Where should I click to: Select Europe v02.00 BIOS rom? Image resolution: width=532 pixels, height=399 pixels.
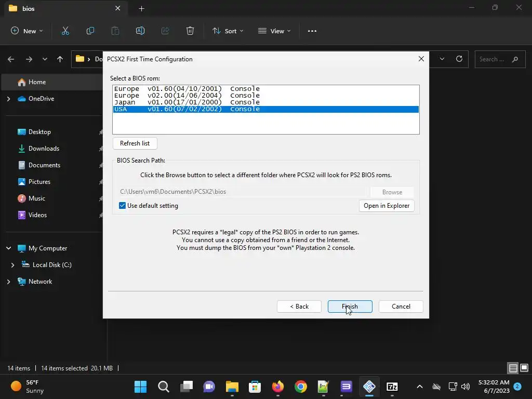coord(265,96)
